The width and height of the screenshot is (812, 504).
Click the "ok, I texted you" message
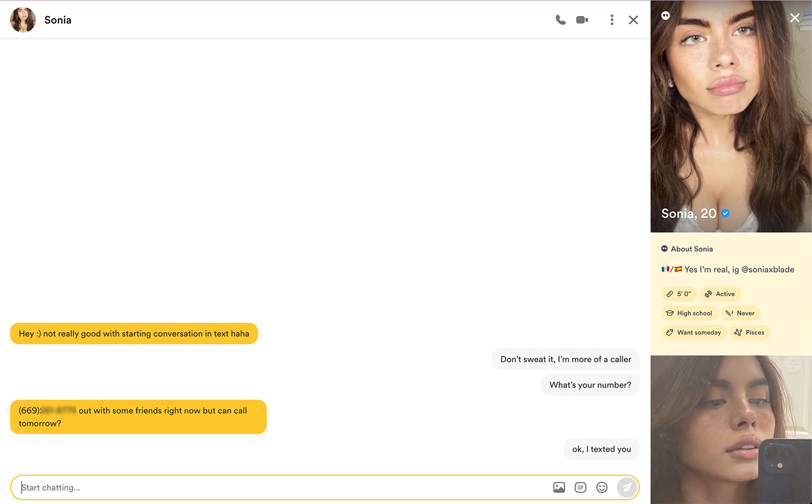pyautogui.click(x=601, y=449)
